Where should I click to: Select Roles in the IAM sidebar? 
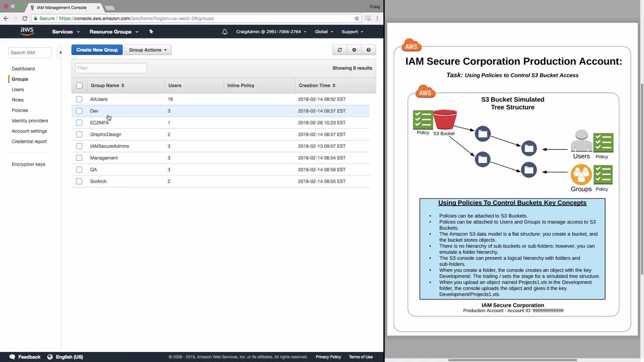coord(18,100)
